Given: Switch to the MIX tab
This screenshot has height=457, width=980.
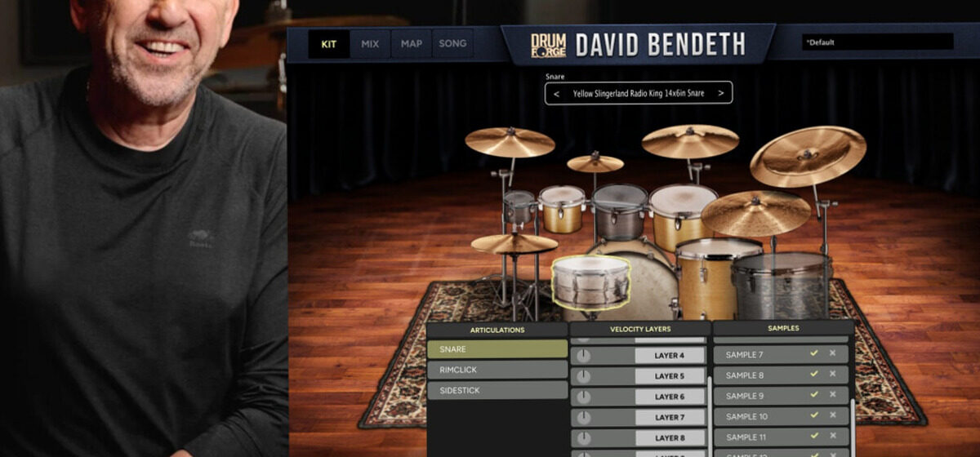Looking at the screenshot, I should click(370, 44).
